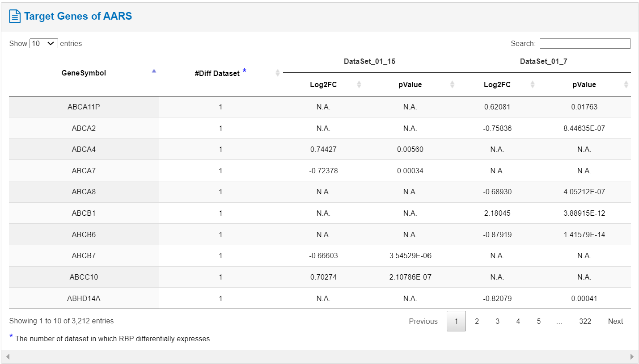Select the ABCB1 gene row

(320, 213)
